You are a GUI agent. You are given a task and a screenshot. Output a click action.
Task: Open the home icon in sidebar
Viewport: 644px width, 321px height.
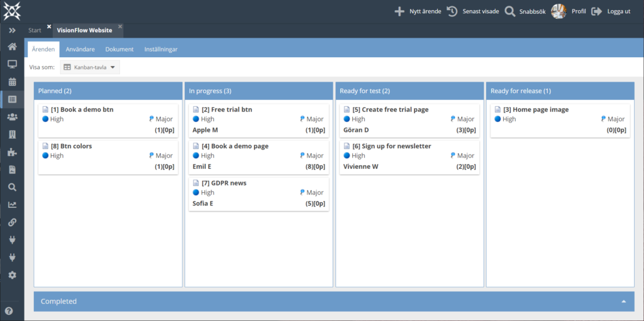click(x=13, y=46)
